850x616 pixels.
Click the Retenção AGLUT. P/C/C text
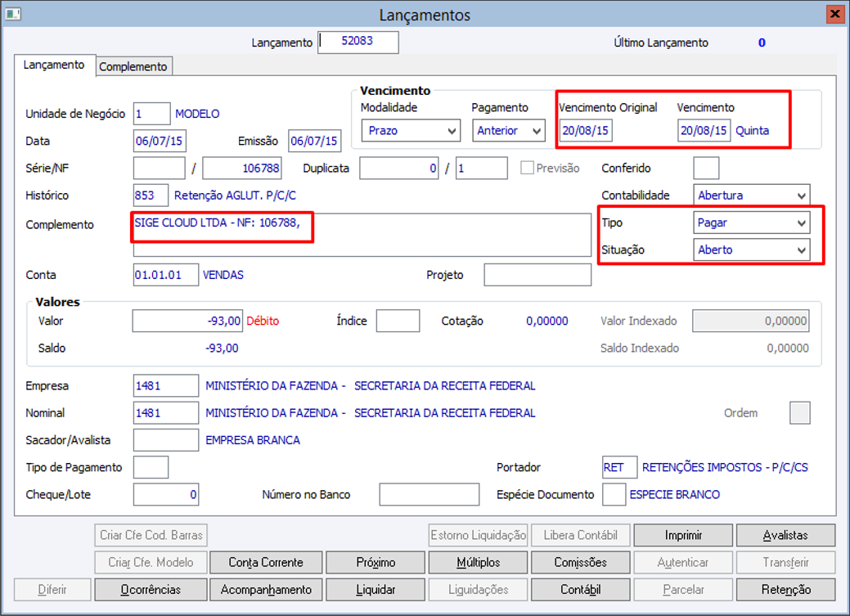pyautogui.click(x=235, y=196)
